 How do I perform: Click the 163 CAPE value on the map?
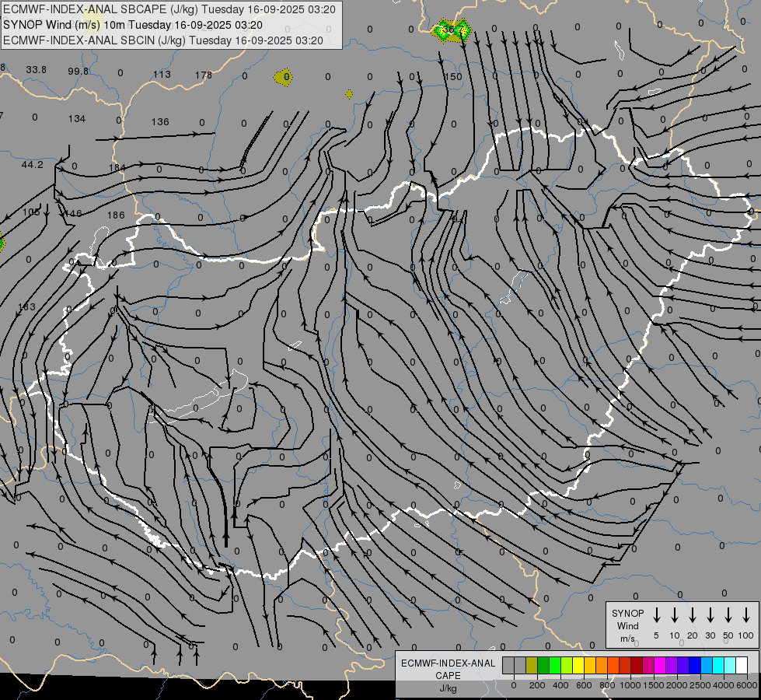[27, 306]
